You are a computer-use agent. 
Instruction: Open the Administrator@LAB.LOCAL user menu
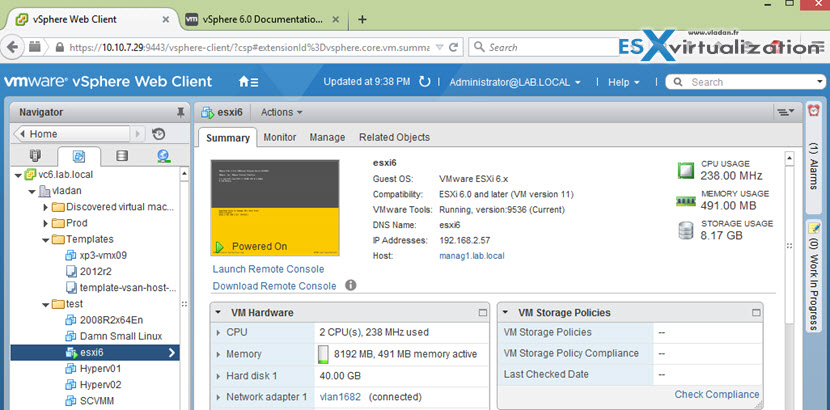click(515, 82)
